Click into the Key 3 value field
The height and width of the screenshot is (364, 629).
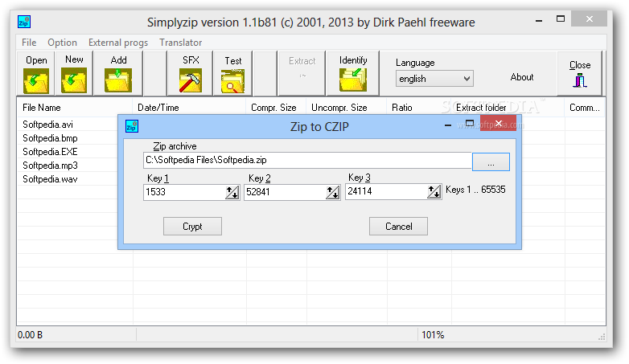pos(386,191)
